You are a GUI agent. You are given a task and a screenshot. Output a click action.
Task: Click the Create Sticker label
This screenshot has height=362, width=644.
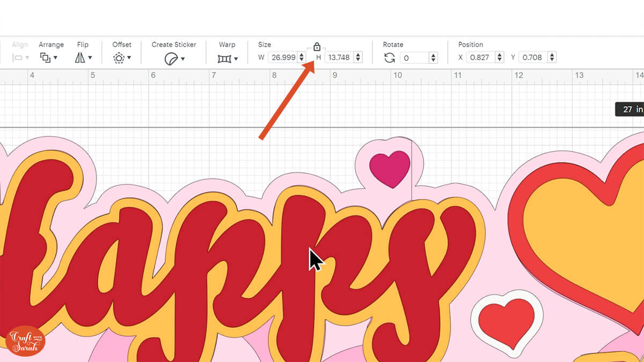[174, 45]
